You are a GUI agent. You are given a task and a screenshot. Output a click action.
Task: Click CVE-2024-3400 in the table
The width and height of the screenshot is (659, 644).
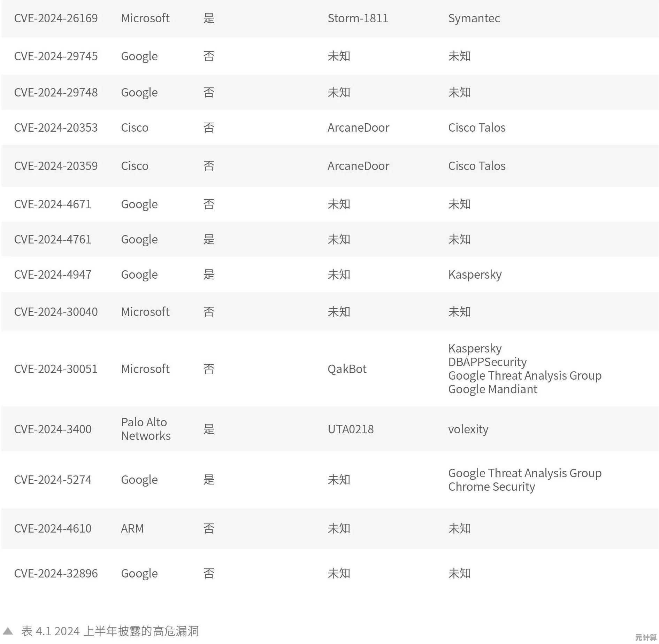(53, 429)
